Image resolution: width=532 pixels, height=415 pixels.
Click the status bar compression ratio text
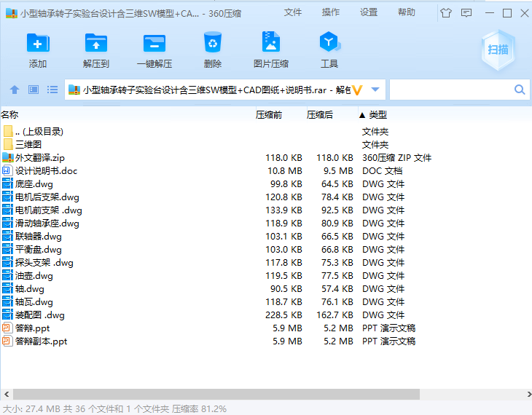[199, 409]
